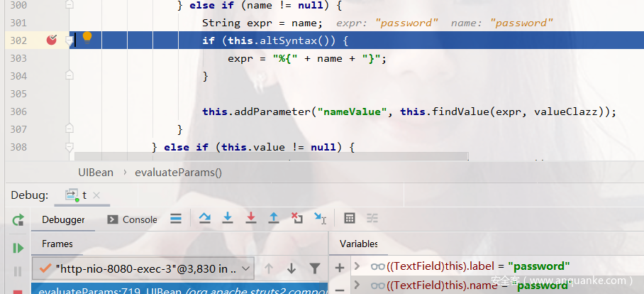The height and width of the screenshot is (294, 644).
Task: Expand the (TextField)this).label watch entry
Action: 357,266
